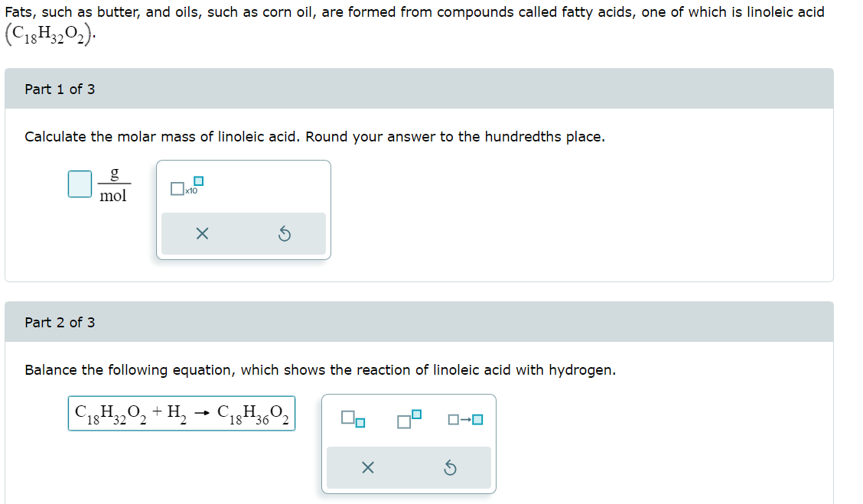
Task: Click the highlighted exponent square on x10 icon
Action: pyautogui.click(x=199, y=181)
